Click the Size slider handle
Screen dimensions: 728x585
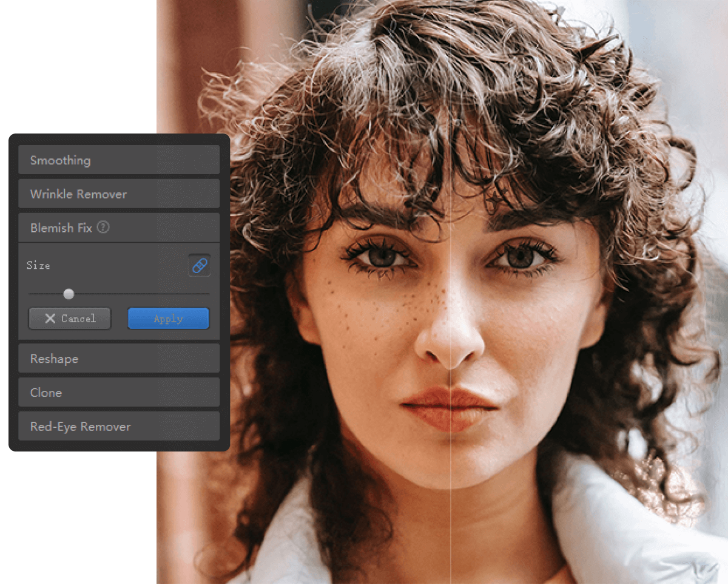point(69,294)
